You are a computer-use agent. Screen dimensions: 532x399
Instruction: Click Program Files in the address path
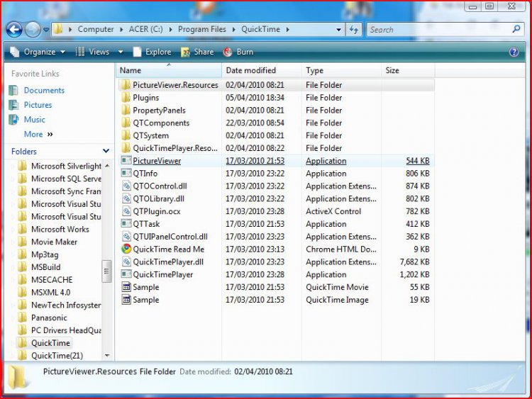pyautogui.click(x=202, y=30)
